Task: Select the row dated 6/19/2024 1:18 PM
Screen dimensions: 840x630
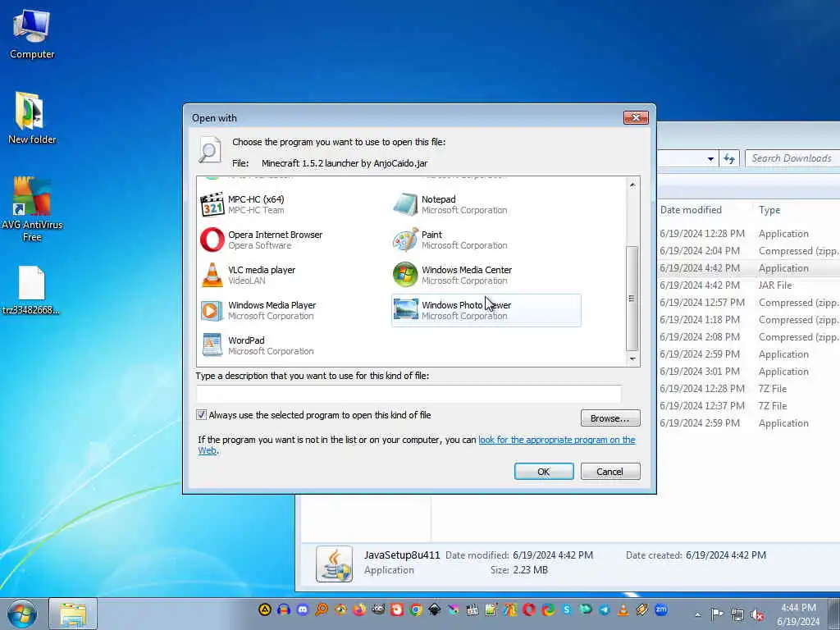Action: pos(749,320)
